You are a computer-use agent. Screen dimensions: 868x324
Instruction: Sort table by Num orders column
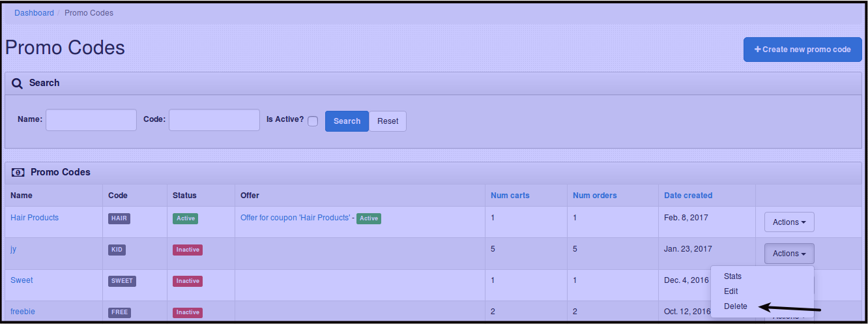tap(595, 196)
